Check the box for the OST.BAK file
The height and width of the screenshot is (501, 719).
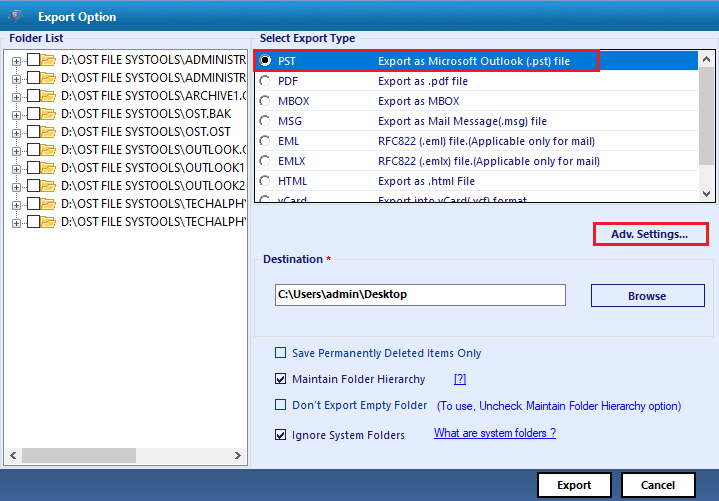tap(33, 114)
